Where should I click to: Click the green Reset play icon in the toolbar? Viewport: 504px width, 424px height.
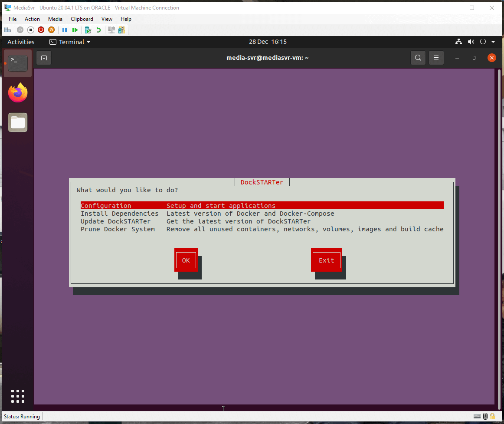point(75,30)
